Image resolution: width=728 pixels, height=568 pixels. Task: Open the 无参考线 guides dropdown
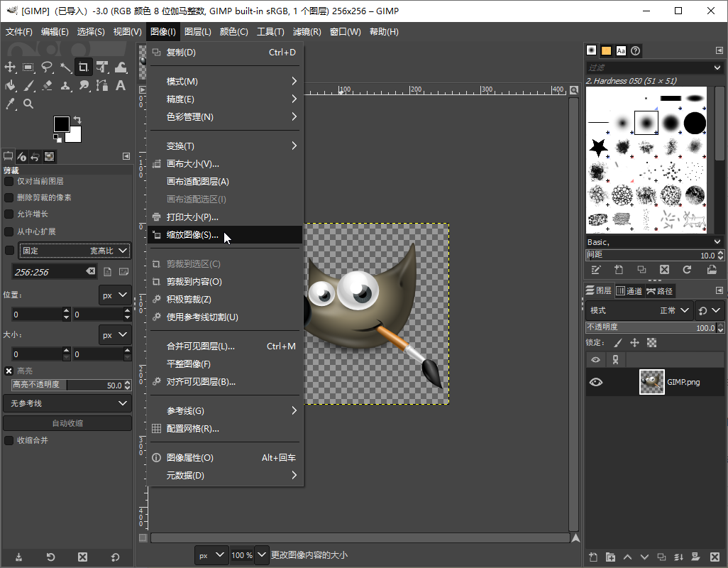point(67,403)
